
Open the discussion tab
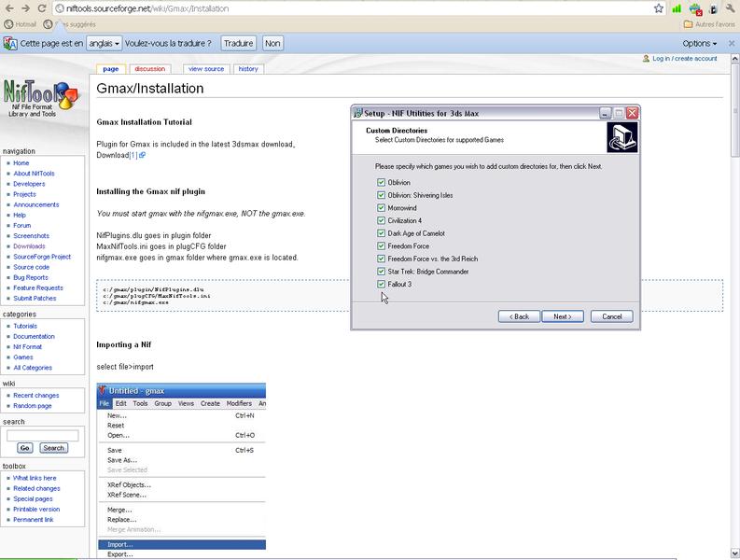click(149, 69)
